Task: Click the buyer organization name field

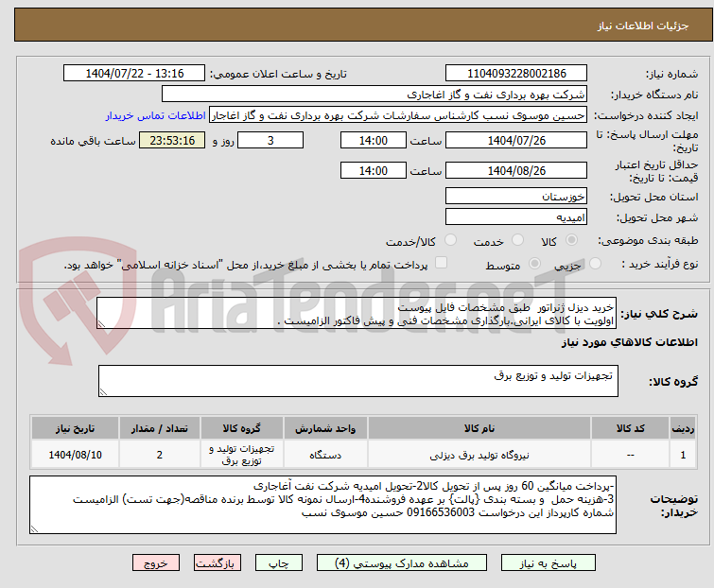Action: (374, 95)
